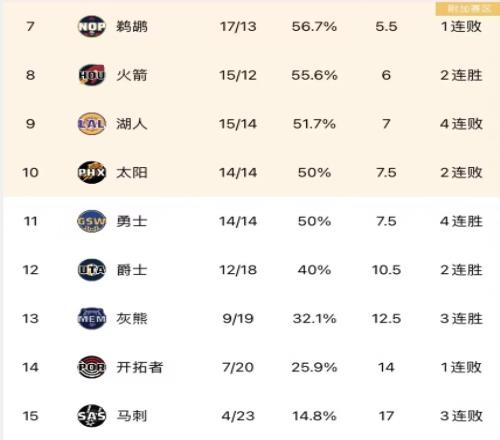Click the yellow play-in zone badge

(x=468, y=9)
